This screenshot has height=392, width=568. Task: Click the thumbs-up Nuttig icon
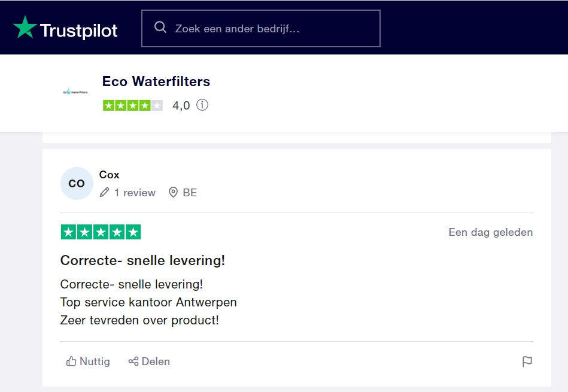pyautogui.click(x=72, y=361)
